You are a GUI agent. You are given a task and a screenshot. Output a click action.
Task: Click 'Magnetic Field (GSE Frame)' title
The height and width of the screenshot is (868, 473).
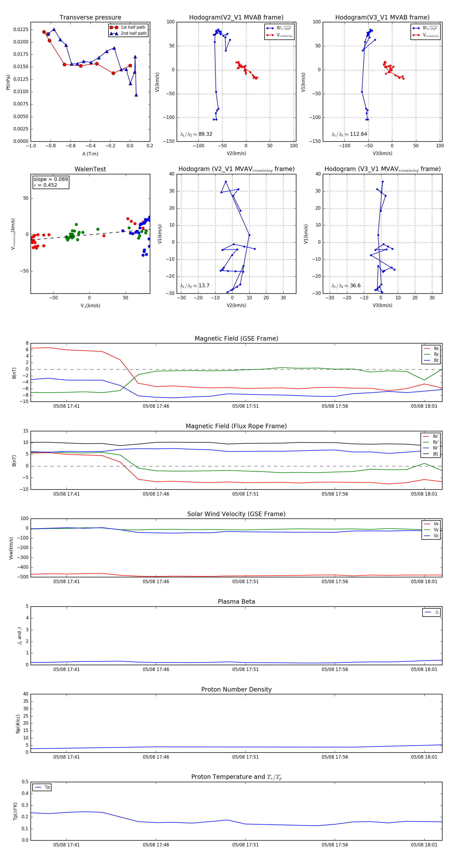236,339
